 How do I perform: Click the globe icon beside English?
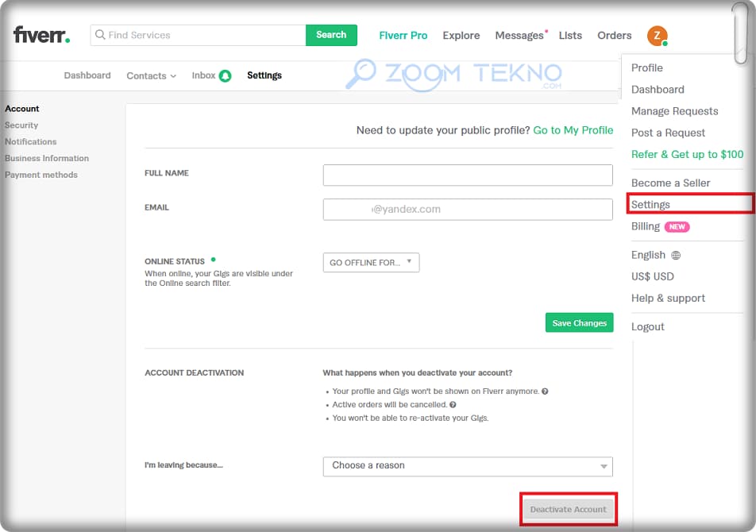(x=676, y=256)
